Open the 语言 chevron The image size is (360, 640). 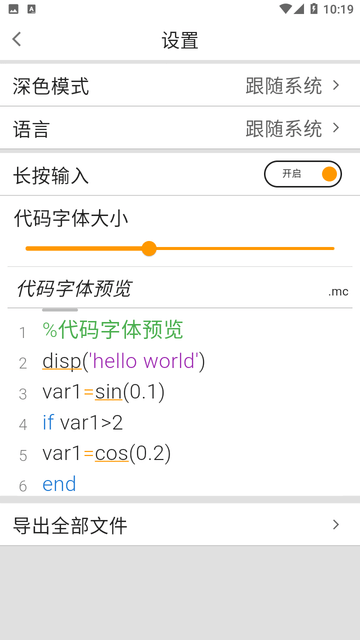pos(336,128)
